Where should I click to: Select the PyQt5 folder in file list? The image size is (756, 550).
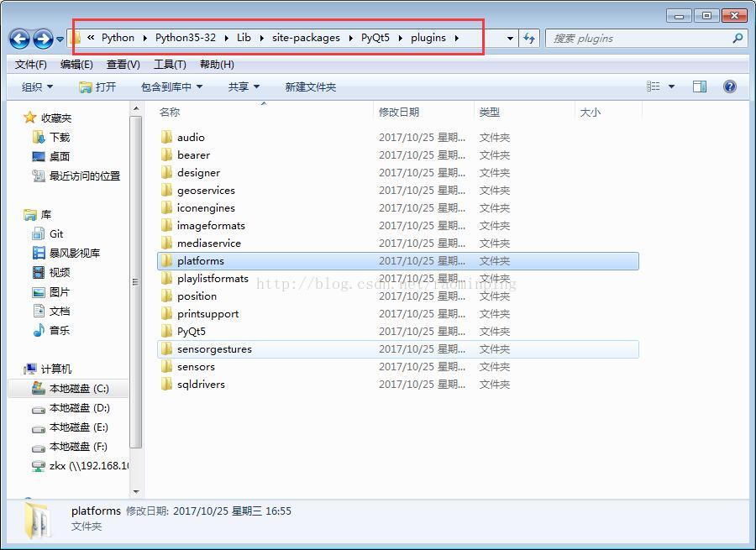192,331
